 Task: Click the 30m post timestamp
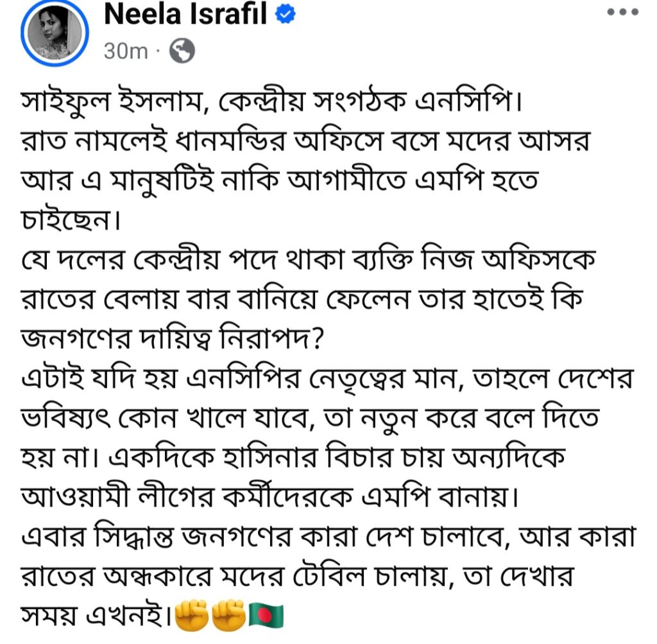coord(126,51)
